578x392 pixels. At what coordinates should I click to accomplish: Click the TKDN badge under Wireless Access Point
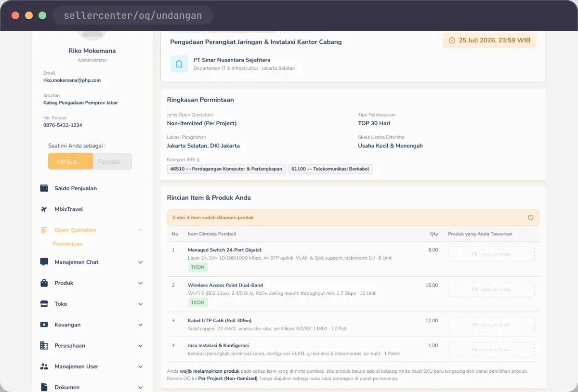pyautogui.click(x=197, y=302)
